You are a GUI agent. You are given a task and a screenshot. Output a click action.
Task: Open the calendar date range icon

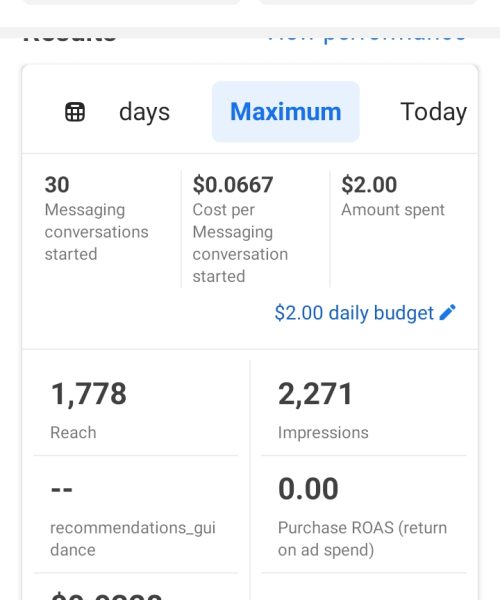75,112
